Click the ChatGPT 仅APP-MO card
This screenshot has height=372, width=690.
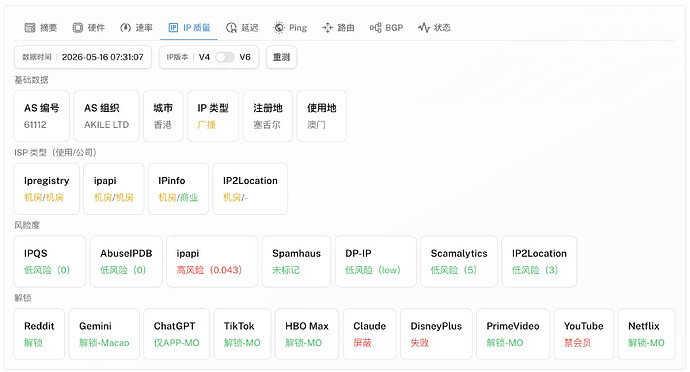tap(176, 334)
